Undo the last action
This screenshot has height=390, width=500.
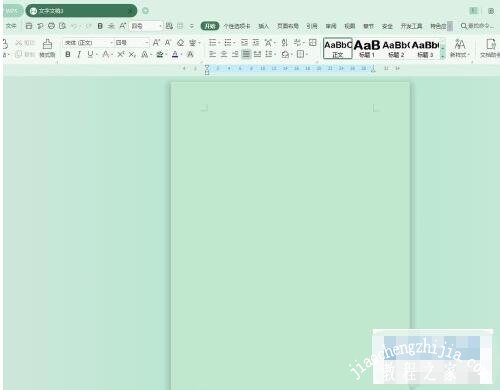(74, 26)
